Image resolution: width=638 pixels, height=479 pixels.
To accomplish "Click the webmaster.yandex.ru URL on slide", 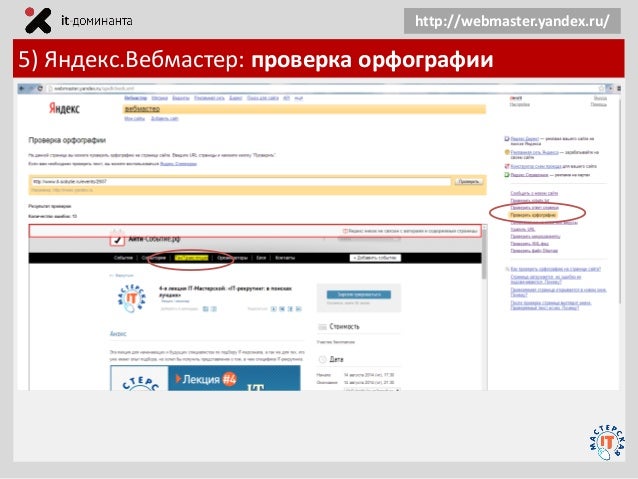I will tap(512, 21).
